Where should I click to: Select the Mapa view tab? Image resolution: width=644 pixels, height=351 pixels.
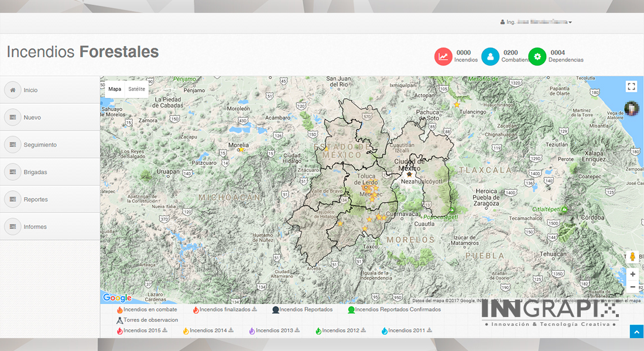point(115,90)
